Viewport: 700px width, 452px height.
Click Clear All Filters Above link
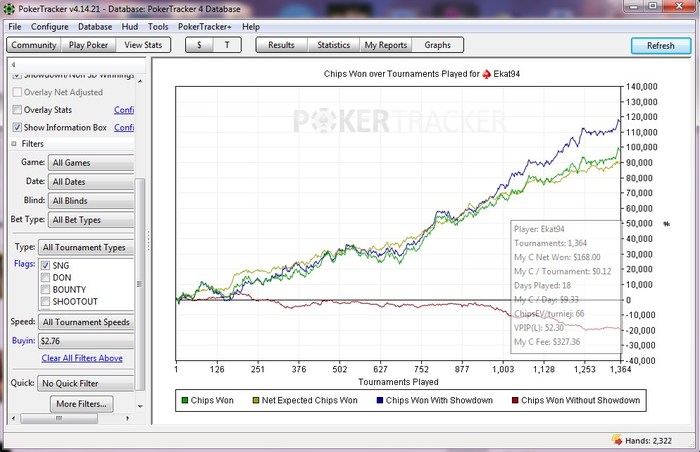pos(82,358)
